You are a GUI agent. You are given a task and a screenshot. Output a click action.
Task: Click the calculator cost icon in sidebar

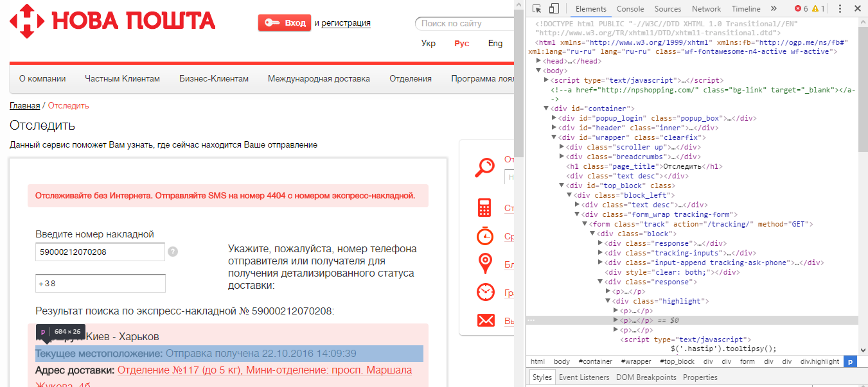pyautogui.click(x=484, y=208)
